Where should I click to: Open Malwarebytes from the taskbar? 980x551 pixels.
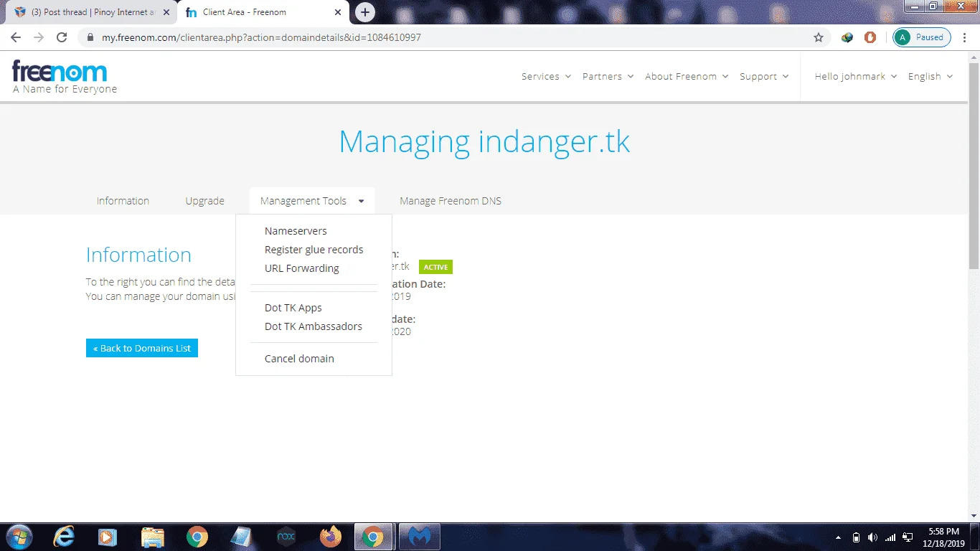pyautogui.click(x=420, y=537)
